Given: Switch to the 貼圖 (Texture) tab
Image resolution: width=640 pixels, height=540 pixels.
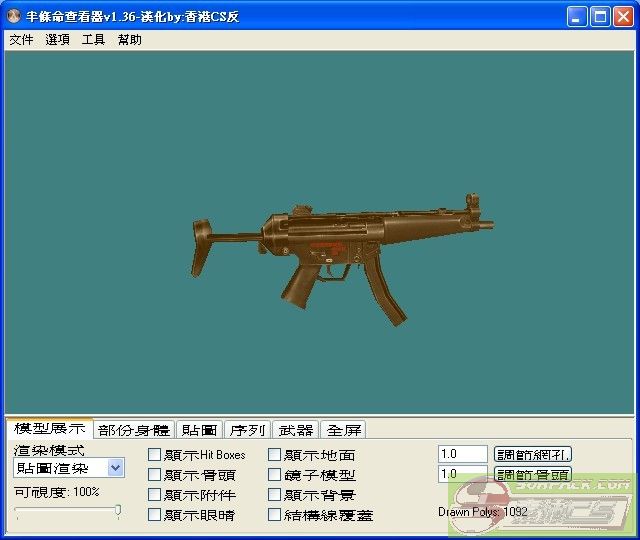Looking at the screenshot, I should pyautogui.click(x=199, y=430).
